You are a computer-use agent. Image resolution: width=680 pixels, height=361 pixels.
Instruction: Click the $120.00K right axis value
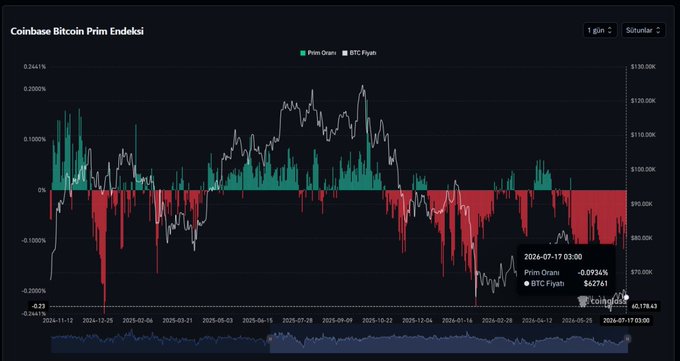[644, 101]
